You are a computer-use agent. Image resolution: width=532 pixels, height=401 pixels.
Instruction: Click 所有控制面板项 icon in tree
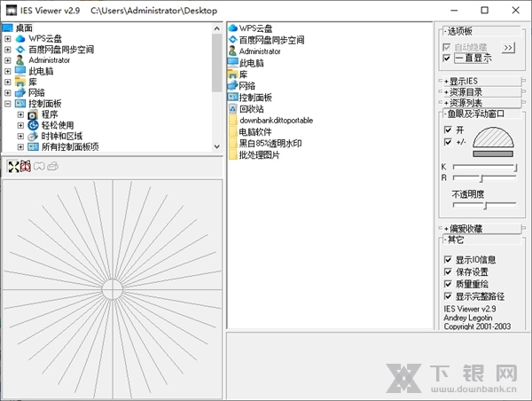pos(33,147)
